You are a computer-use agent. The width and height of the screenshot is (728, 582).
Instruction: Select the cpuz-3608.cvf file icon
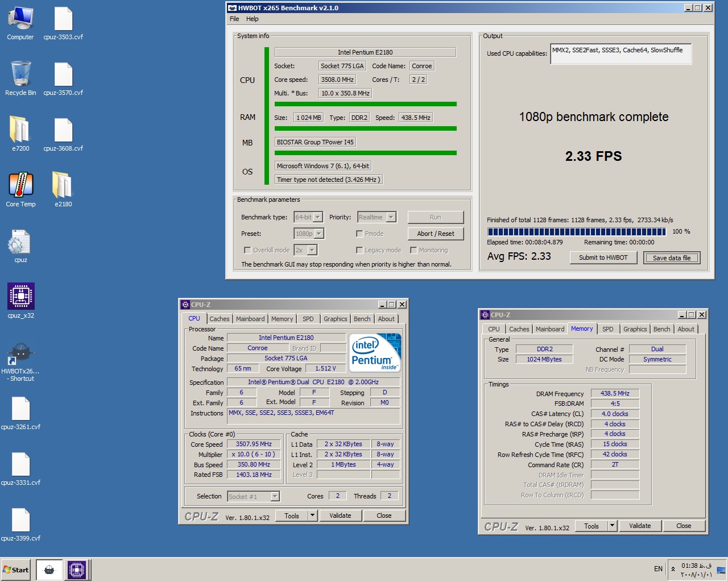click(63, 134)
